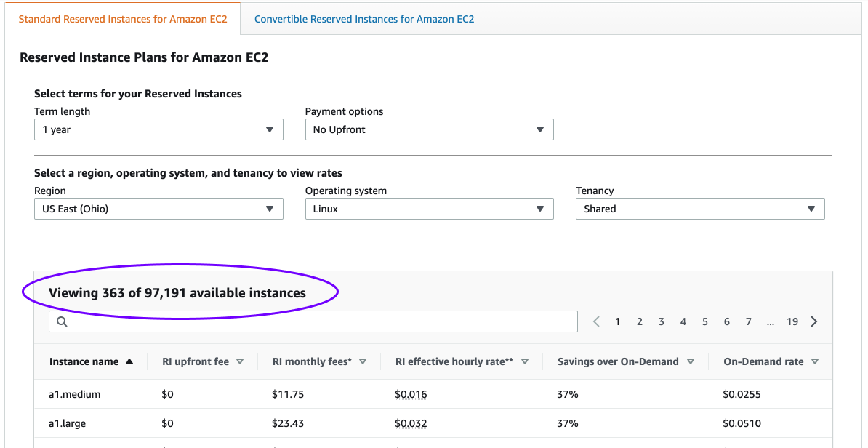The image size is (868, 448).
Task: Select the a1.medium instance name
Action: tap(75, 395)
